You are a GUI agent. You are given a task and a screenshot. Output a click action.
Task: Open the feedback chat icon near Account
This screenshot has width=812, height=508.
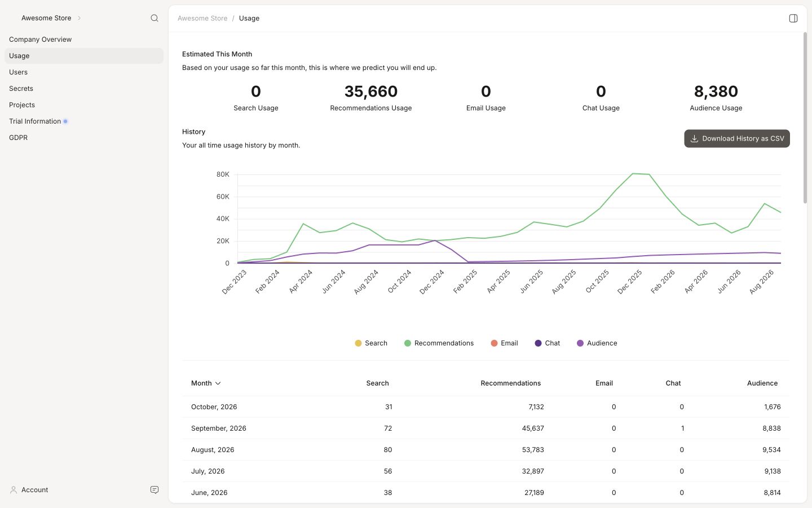tap(154, 490)
